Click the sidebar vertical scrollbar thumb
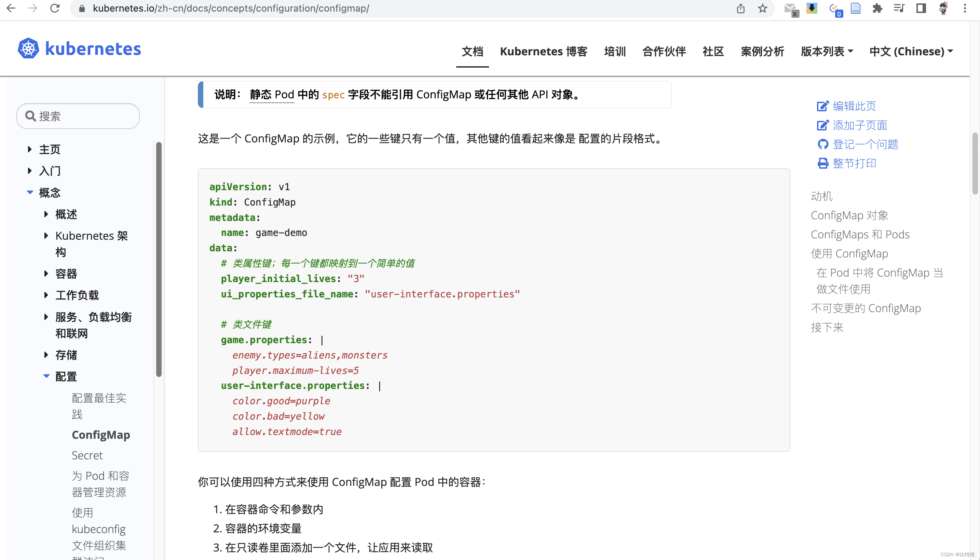This screenshot has height=560, width=980. pos(159,259)
